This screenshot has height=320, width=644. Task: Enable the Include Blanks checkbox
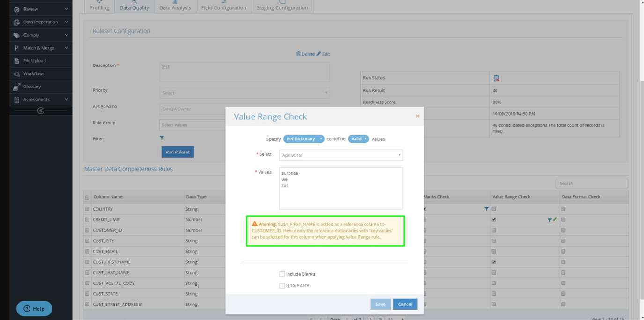[x=282, y=274]
